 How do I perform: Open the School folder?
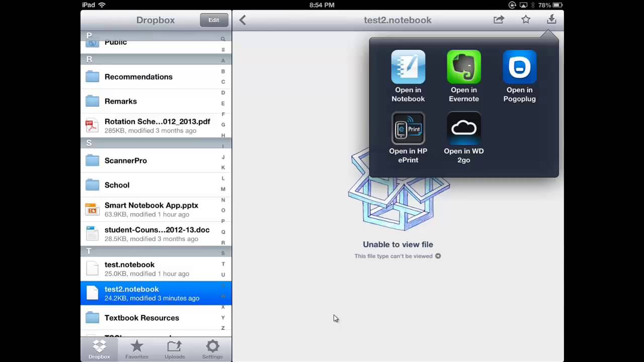coord(156,185)
